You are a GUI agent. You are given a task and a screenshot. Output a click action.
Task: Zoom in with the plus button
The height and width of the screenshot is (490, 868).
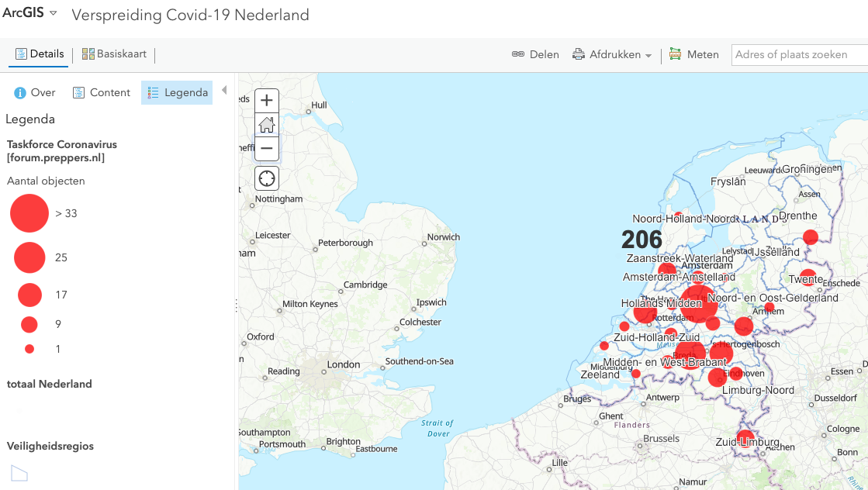coord(267,101)
